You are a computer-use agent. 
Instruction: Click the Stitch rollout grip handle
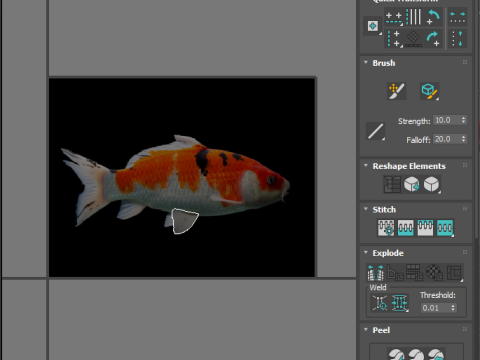pos(465,209)
